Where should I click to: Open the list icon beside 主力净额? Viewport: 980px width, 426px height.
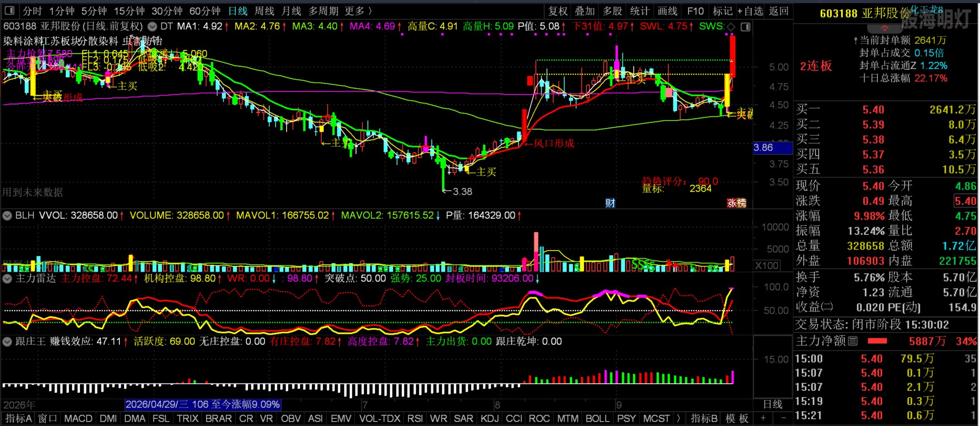(x=853, y=341)
